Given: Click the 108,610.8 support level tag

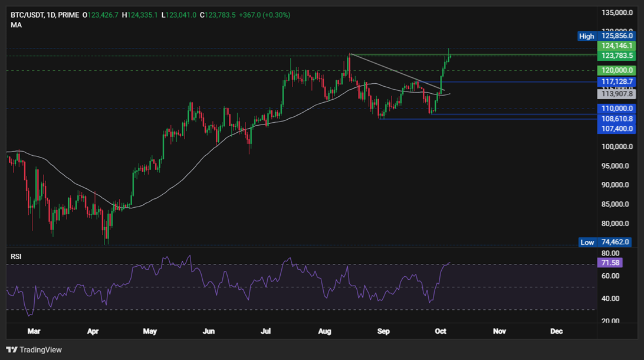Looking at the screenshot, I should point(617,119).
